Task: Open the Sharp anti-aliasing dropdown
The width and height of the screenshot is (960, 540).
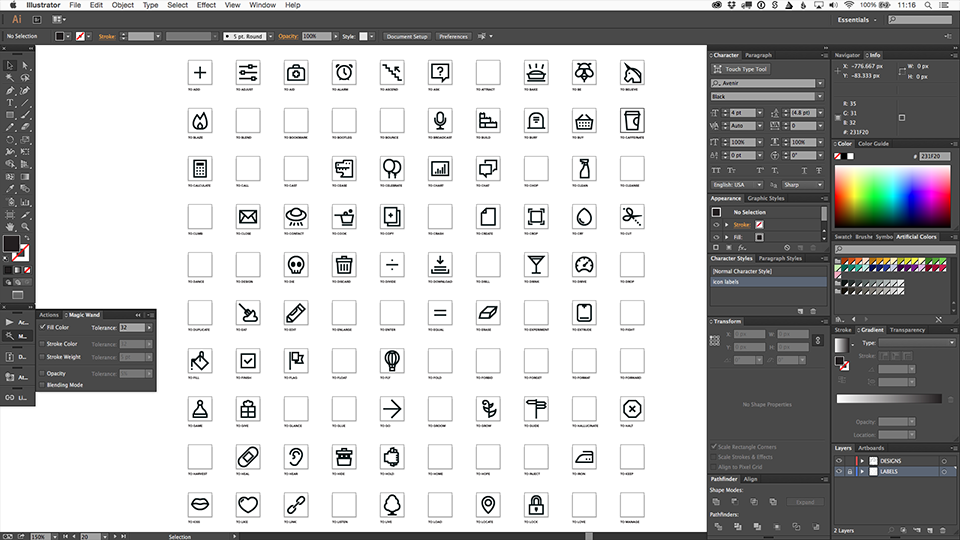Action: pos(803,185)
